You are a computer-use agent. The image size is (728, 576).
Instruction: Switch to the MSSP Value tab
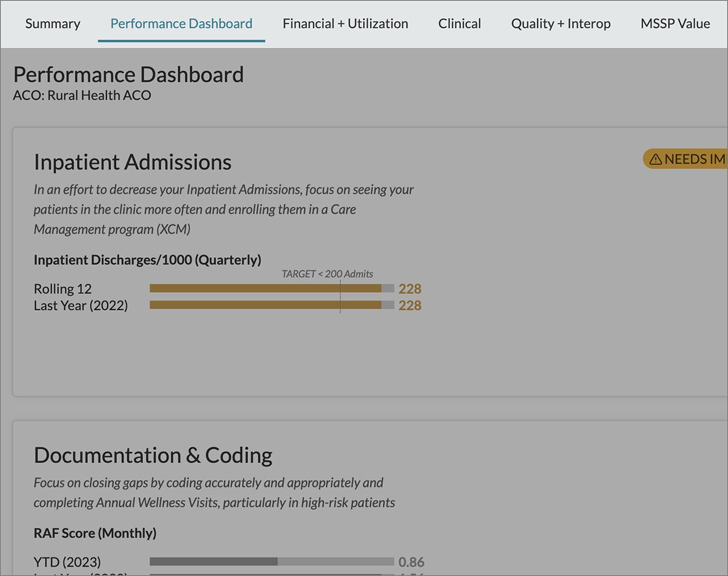[675, 24]
